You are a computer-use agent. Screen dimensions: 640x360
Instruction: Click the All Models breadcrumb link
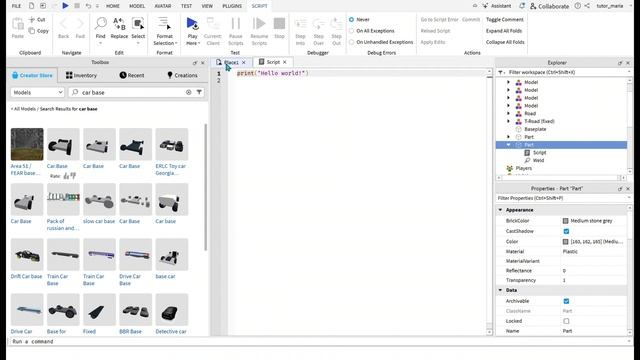23,109
